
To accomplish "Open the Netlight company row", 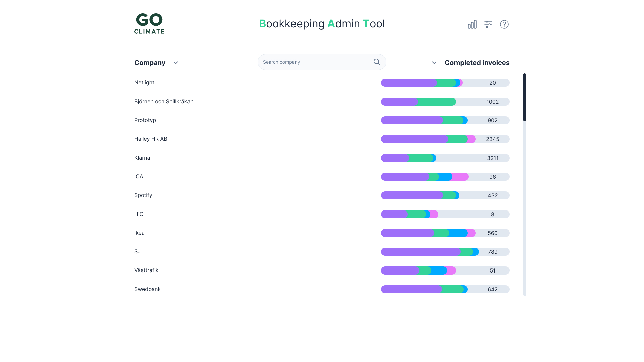I will coord(144,82).
